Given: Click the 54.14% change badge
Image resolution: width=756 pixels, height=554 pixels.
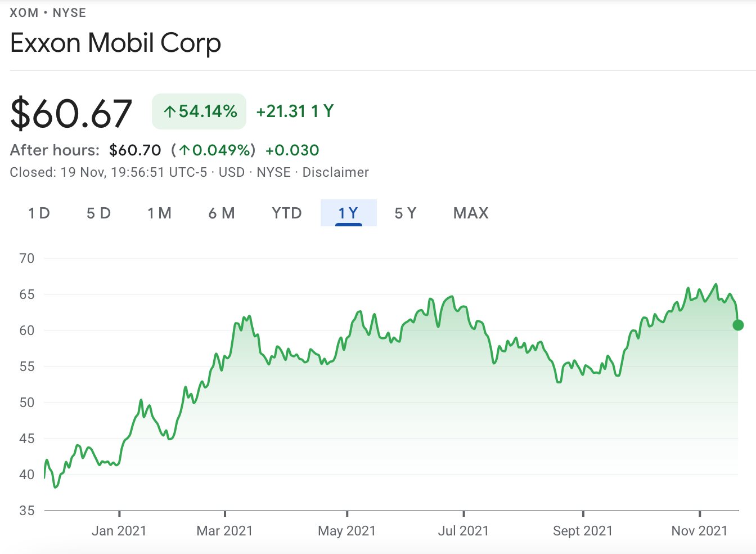Looking at the screenshot, I should tap(199, 111).
